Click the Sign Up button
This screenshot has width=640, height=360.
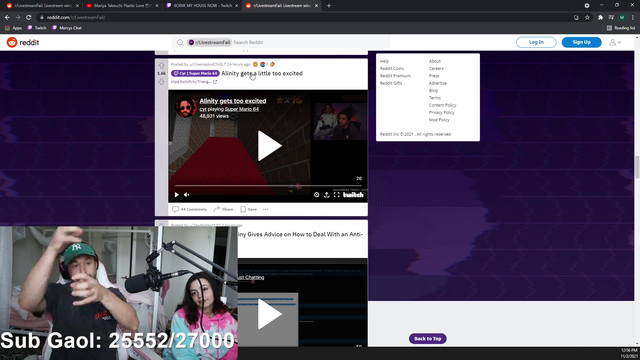581,42
